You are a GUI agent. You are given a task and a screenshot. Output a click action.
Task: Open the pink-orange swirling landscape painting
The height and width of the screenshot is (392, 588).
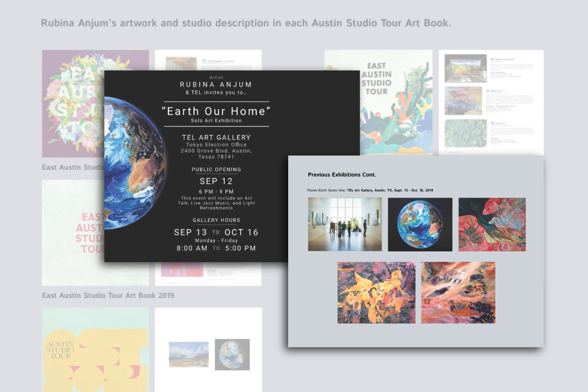(458, 292)
